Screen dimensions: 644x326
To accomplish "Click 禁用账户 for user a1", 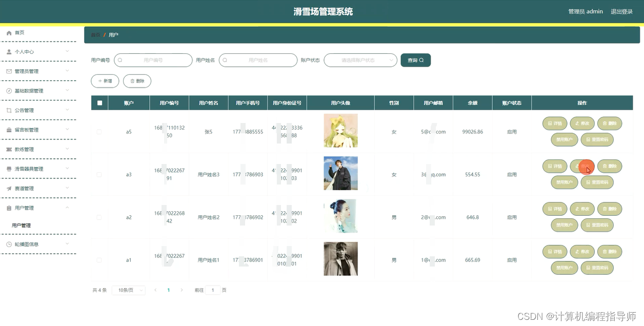I will 564,268.
